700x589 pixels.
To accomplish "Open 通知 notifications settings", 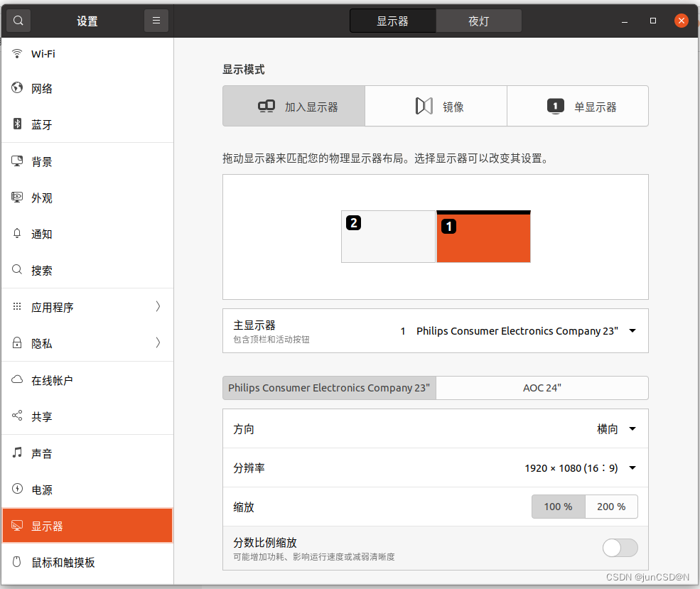I will [x=87, y=234].
